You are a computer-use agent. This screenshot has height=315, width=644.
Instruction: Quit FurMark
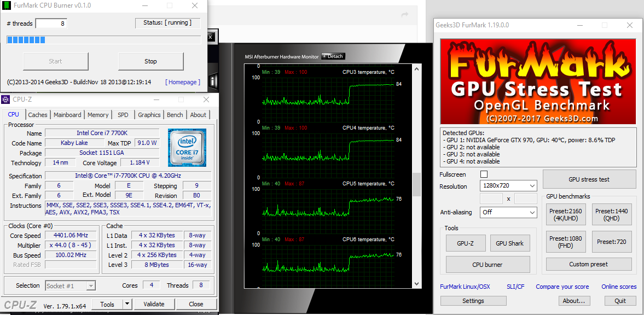(620, 301)
